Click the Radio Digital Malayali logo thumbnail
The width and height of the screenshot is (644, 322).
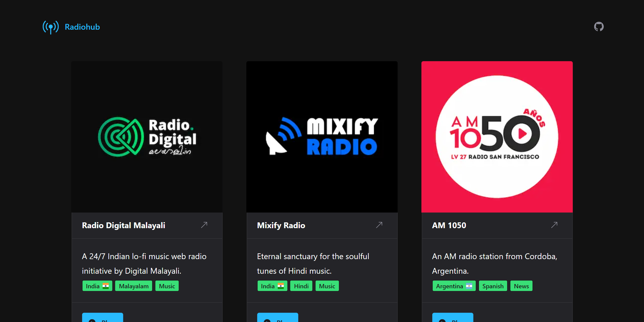coord(147,137)
